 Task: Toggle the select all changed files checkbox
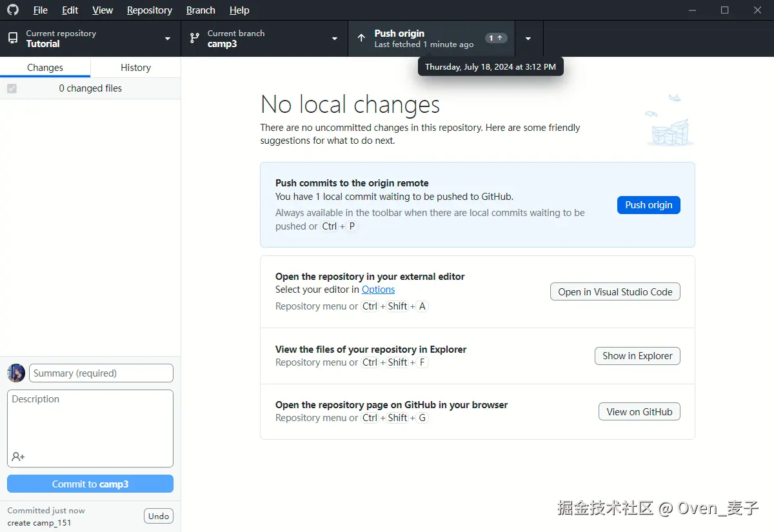click(x=12, y=88)
